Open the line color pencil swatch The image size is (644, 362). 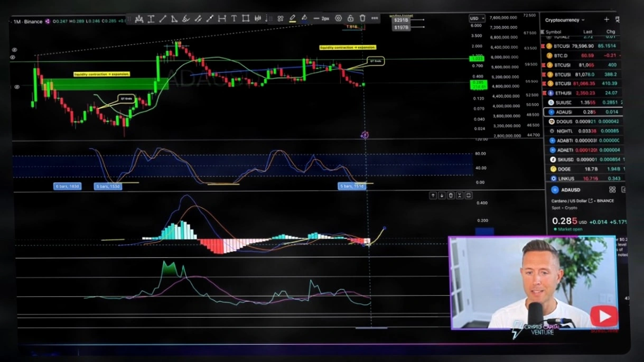coord(293,18)
